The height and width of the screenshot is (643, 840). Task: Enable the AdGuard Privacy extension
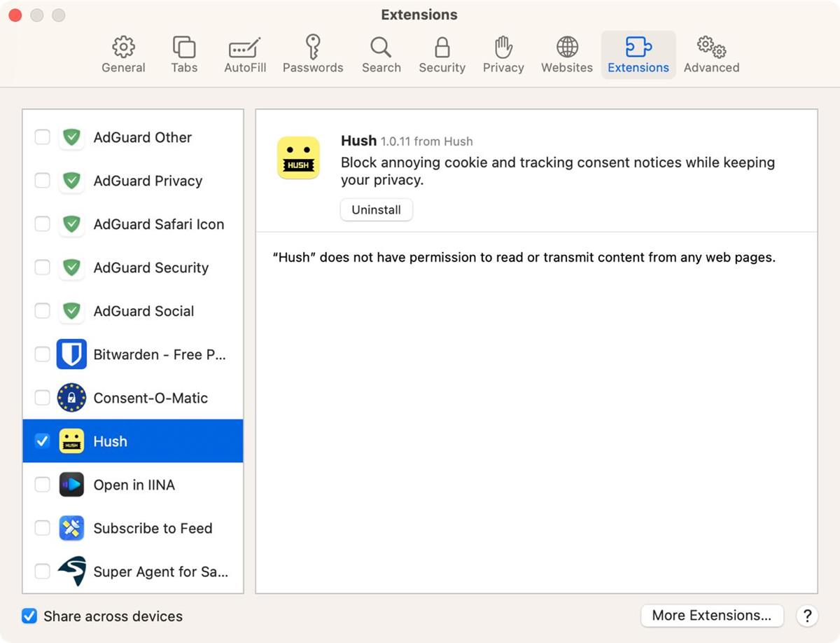[x=42, y=181]
